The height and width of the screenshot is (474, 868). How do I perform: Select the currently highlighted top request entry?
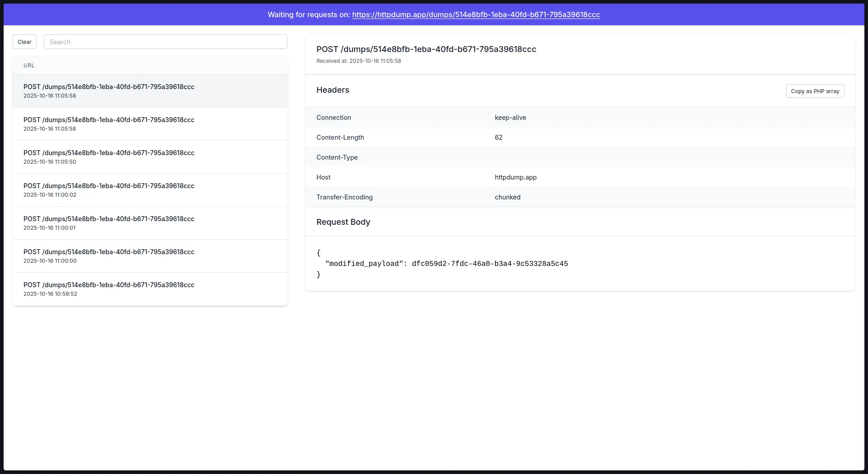click(150, 90)
